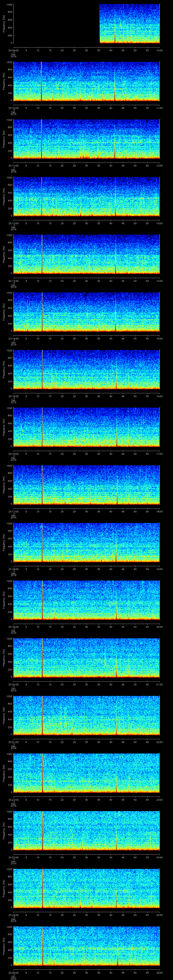Select the '20:18:00' time axis label
Image resolution: width=173 pixels, height=980 pixels.
coord(13,569)
